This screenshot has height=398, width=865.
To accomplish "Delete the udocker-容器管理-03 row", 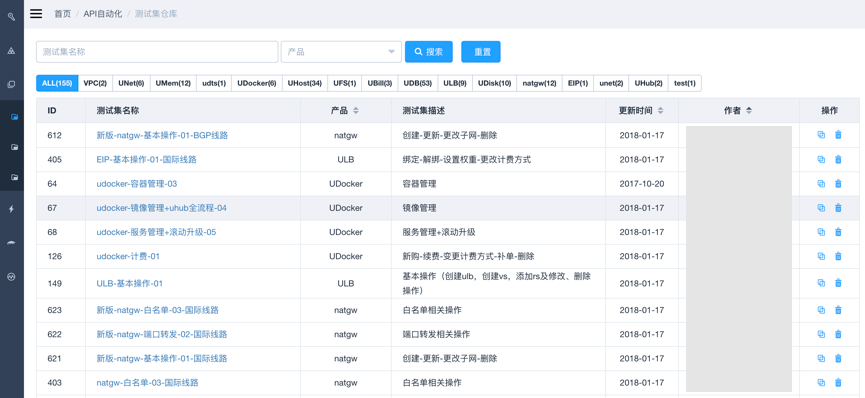I will click(x=838, y=184).
